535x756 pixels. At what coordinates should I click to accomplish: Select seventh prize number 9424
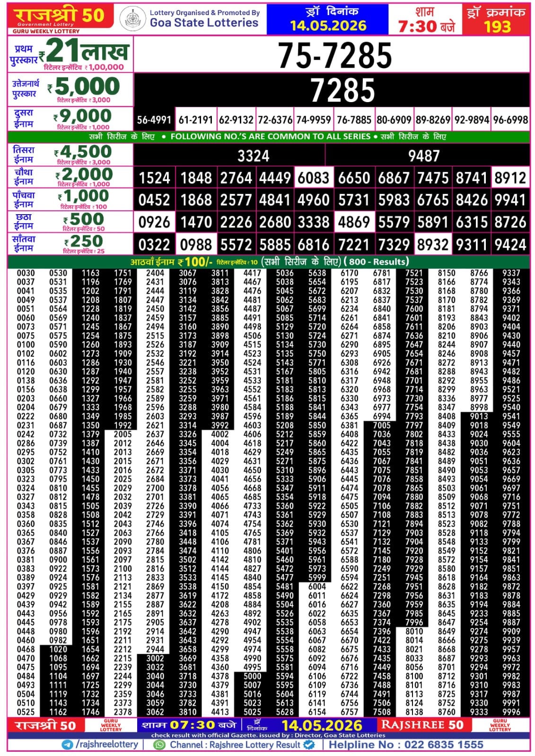(510, 244)
